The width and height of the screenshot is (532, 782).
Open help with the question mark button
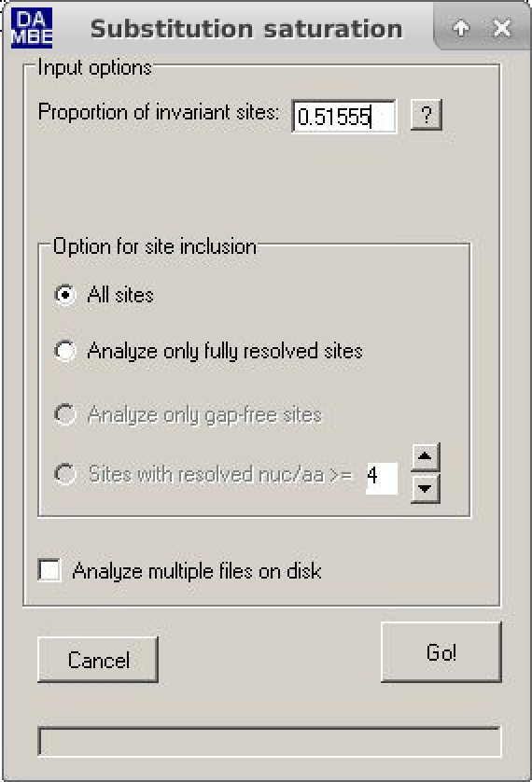tap(427, 115)
